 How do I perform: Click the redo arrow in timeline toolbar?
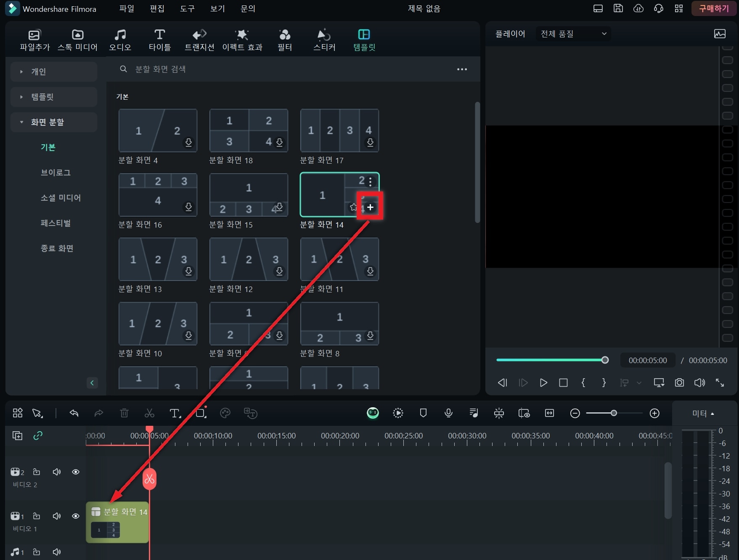coord(98,413)
